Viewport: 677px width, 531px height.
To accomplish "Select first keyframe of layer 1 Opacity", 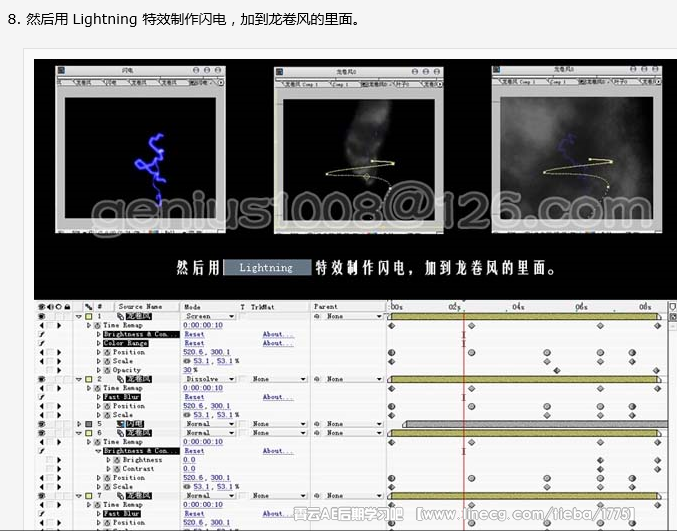I will pos(557,370).
